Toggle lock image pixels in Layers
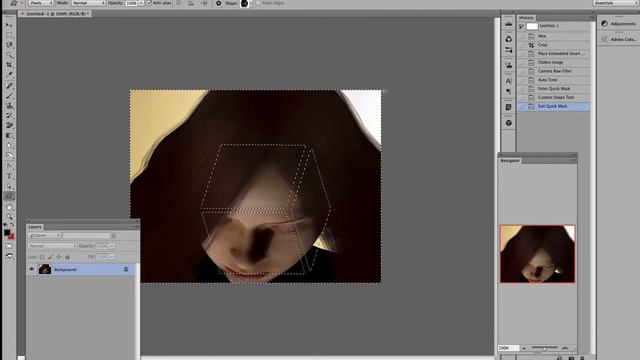This screenshot has width=640, height=360. tap(51, 257)
